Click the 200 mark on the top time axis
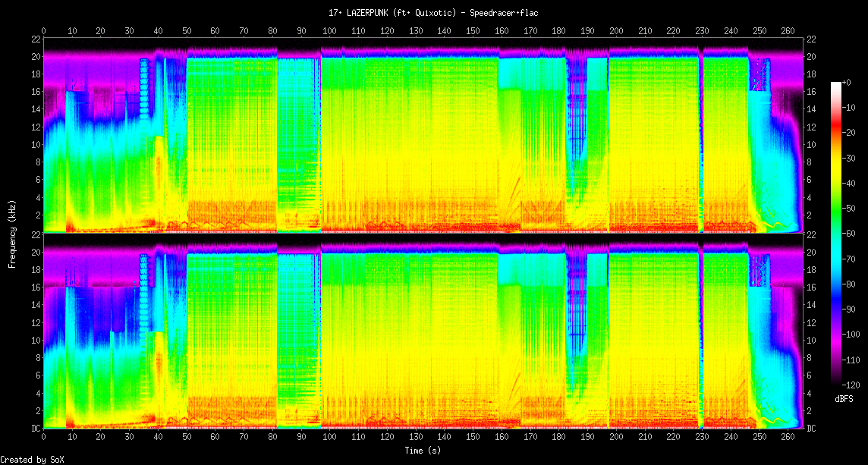Viewport: 868px width, 465px height. tap(616, 31)
